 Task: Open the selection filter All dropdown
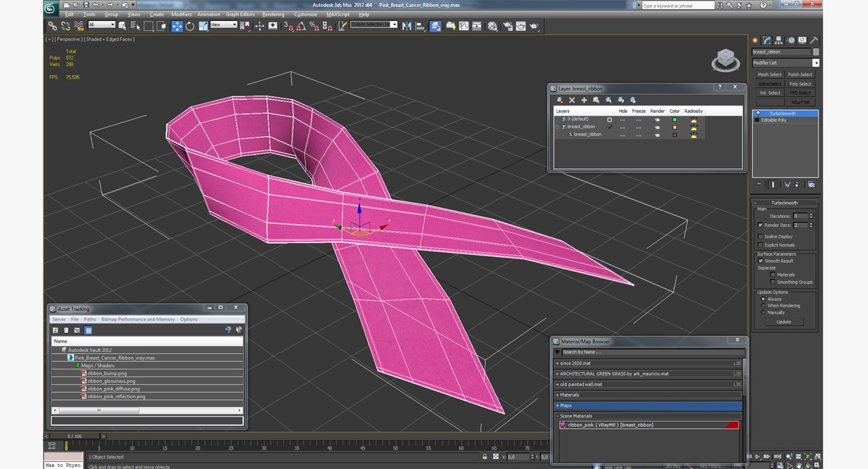coord(102,24)
